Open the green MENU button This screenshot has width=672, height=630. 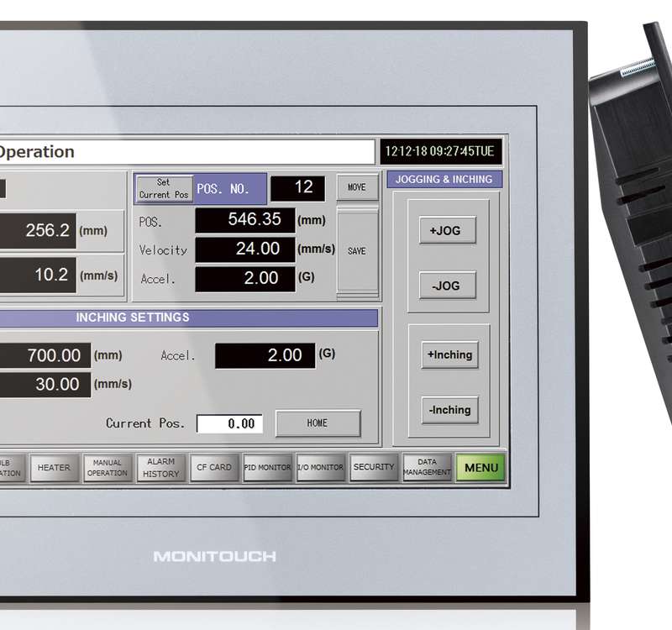tap(480, 468)
